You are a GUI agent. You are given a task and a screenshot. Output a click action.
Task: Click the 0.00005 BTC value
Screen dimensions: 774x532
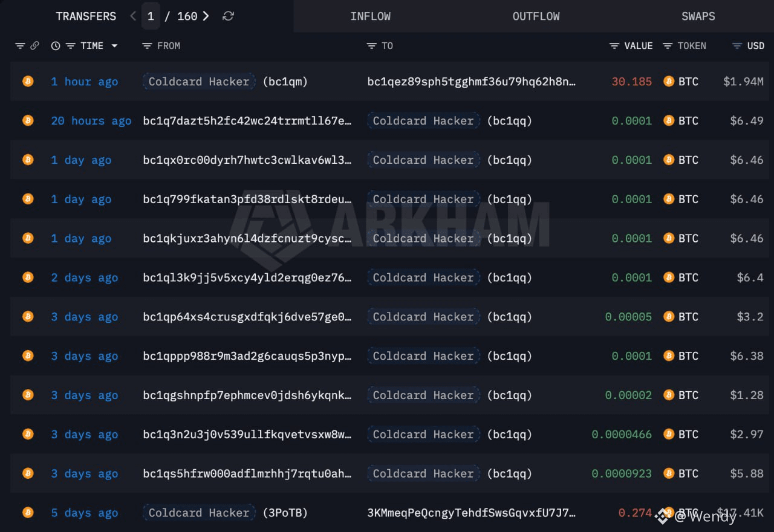tap(628, 317)
